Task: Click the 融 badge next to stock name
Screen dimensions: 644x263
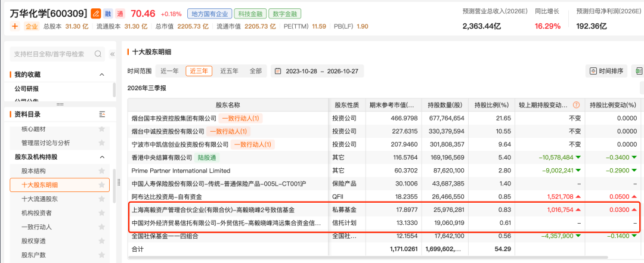Action: [107, 14]
